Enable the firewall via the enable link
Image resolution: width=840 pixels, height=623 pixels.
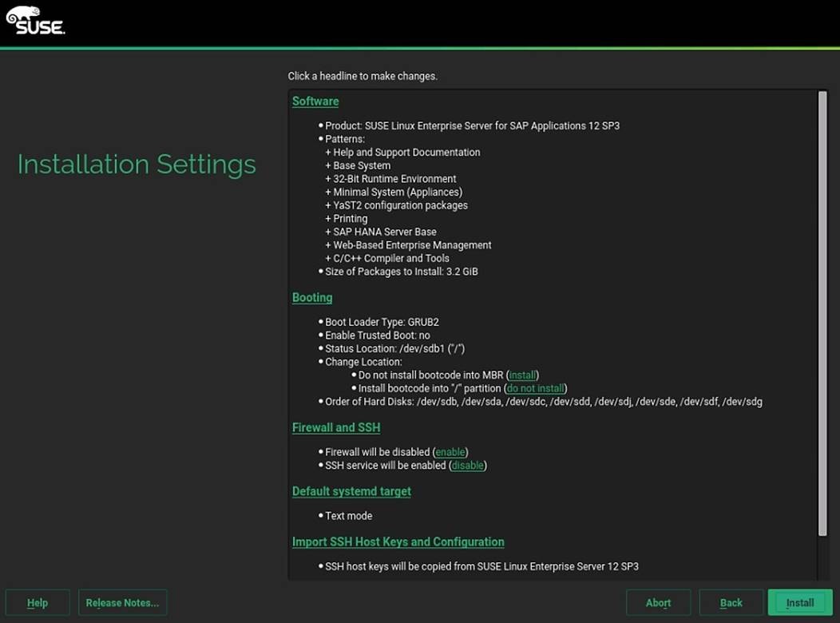[x=450, y=452]
